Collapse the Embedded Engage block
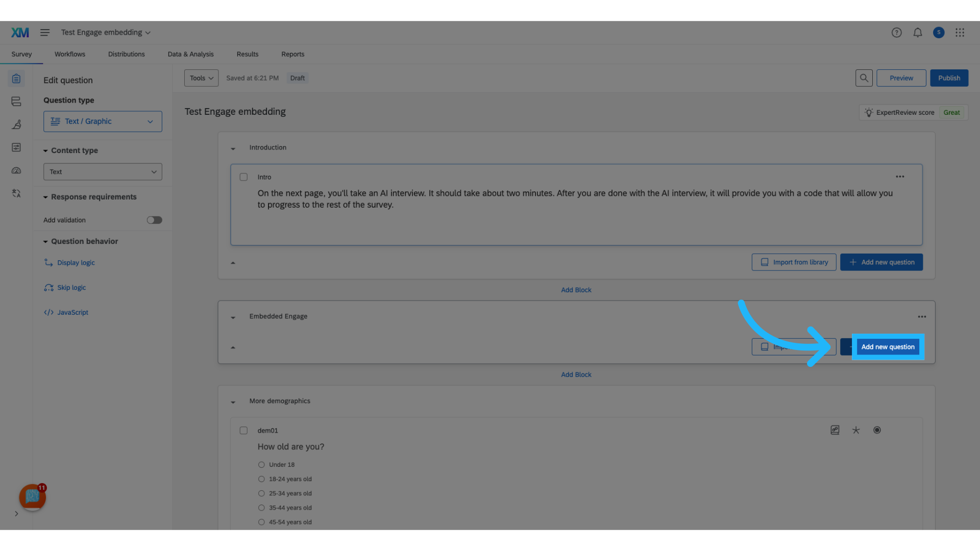Image resolution: width=980 pixels, height=551 pixels. (233, 317)
